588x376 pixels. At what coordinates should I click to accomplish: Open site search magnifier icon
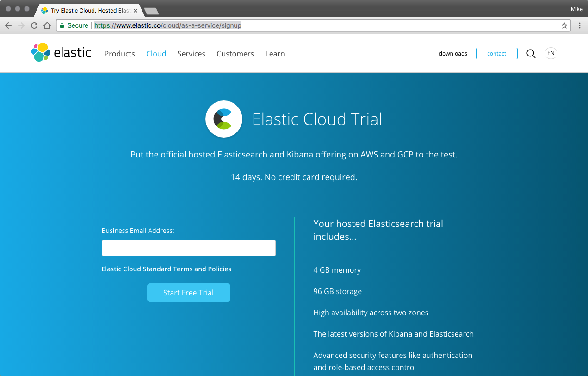(x=531, y=54)
